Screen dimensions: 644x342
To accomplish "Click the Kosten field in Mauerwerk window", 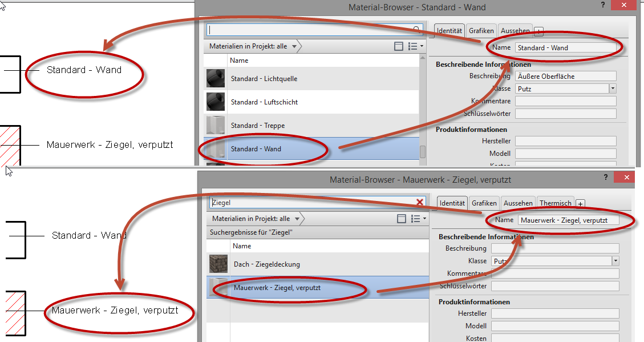I will pos(555,338).
